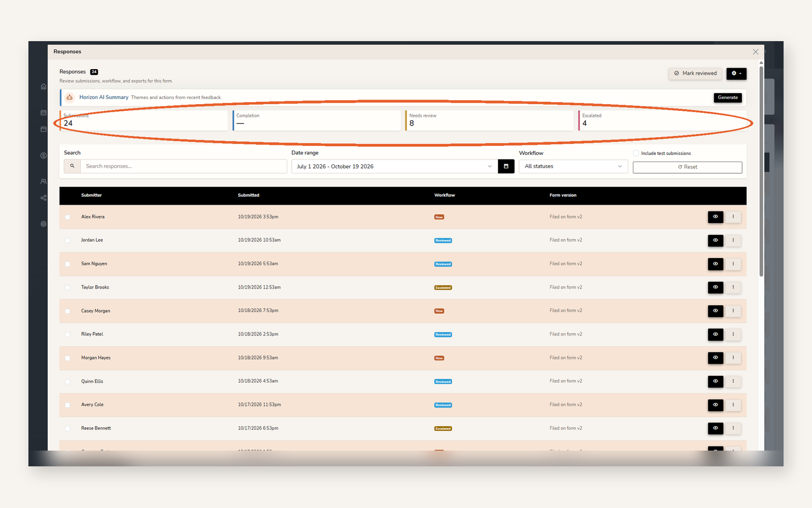The height and width of the screenshot is (508, 812).
Task: Click the Reviewed badge on Jordan Lee row
Action: pos(443,241)
